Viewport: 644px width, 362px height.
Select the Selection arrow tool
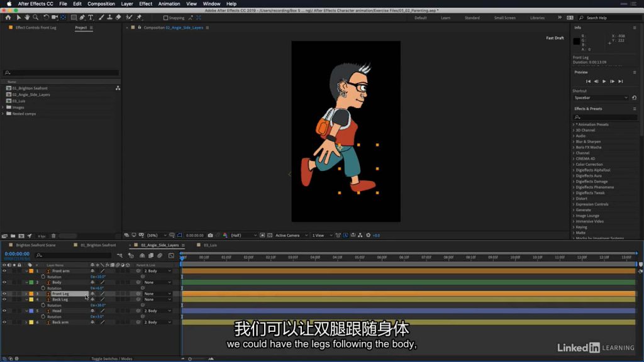click(18, 18)
